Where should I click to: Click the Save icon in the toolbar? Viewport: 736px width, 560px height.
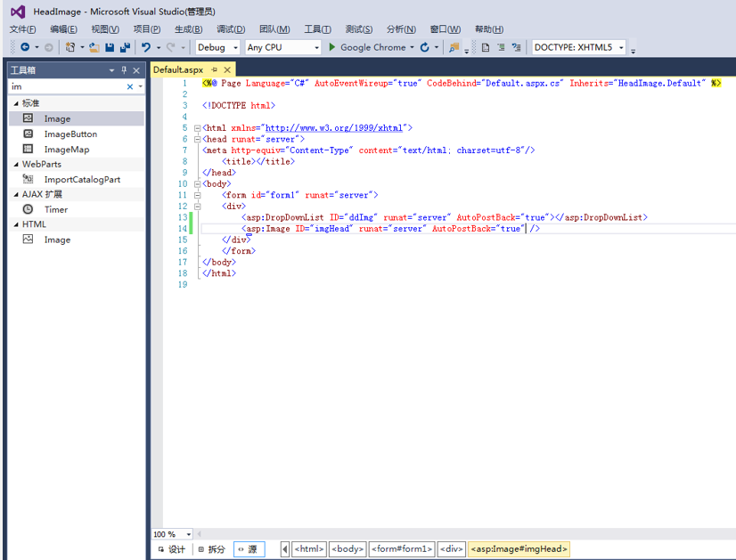pyautogui.click(x=110, y=47)
